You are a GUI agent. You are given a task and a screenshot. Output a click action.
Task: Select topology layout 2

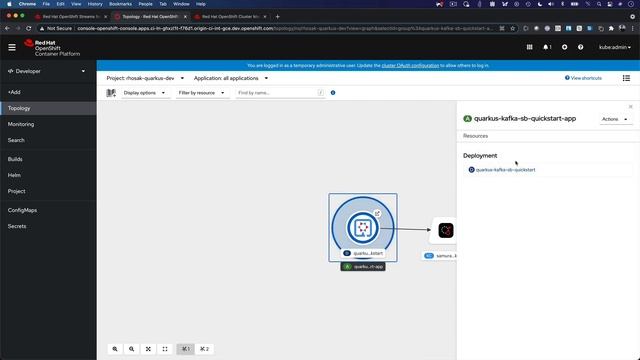point(204,349)
